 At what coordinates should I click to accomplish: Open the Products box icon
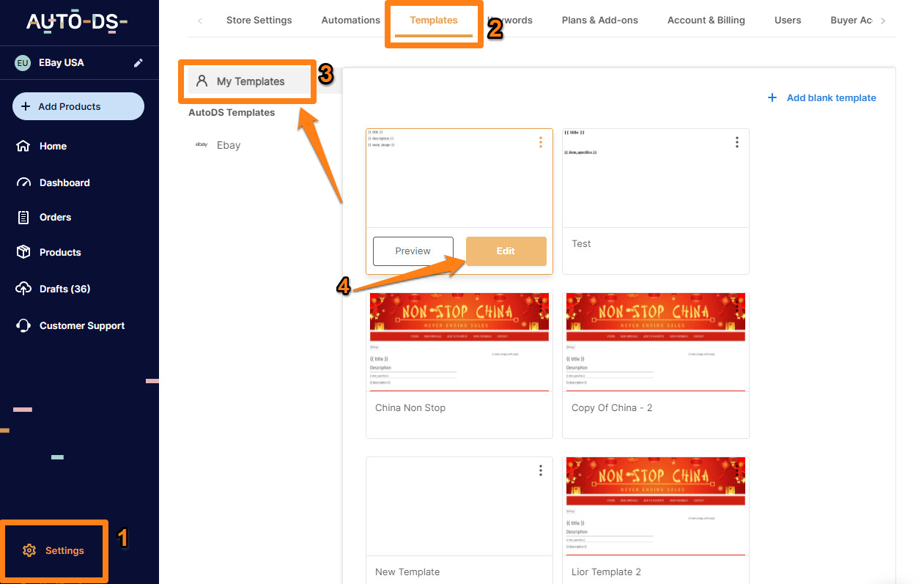23,252
